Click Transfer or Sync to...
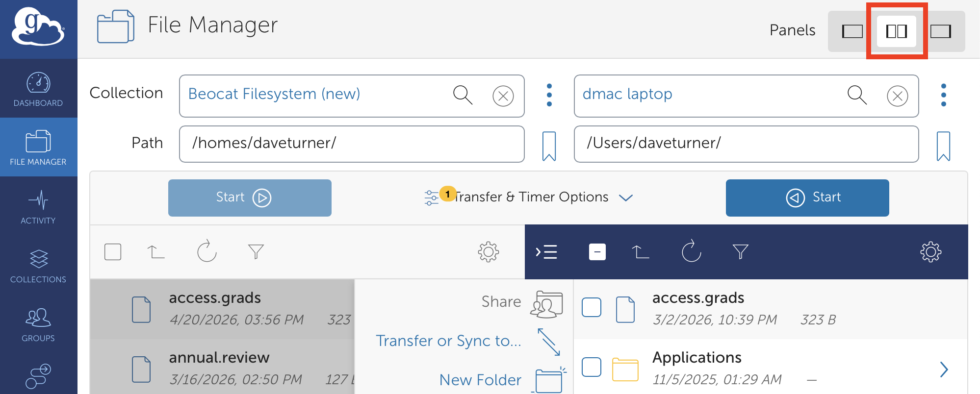 click(x=448, y=341)
